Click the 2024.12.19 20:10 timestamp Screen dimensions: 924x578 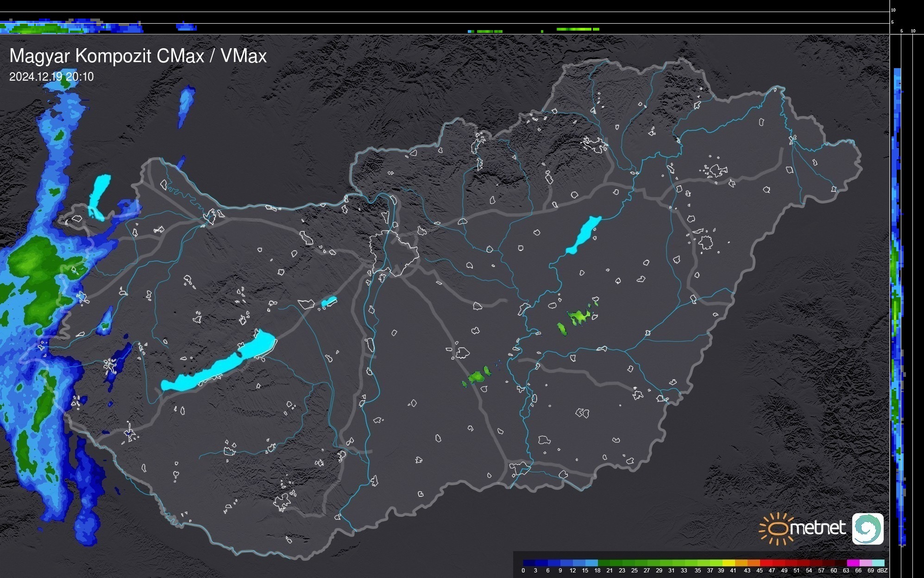[x=51, y=77]
